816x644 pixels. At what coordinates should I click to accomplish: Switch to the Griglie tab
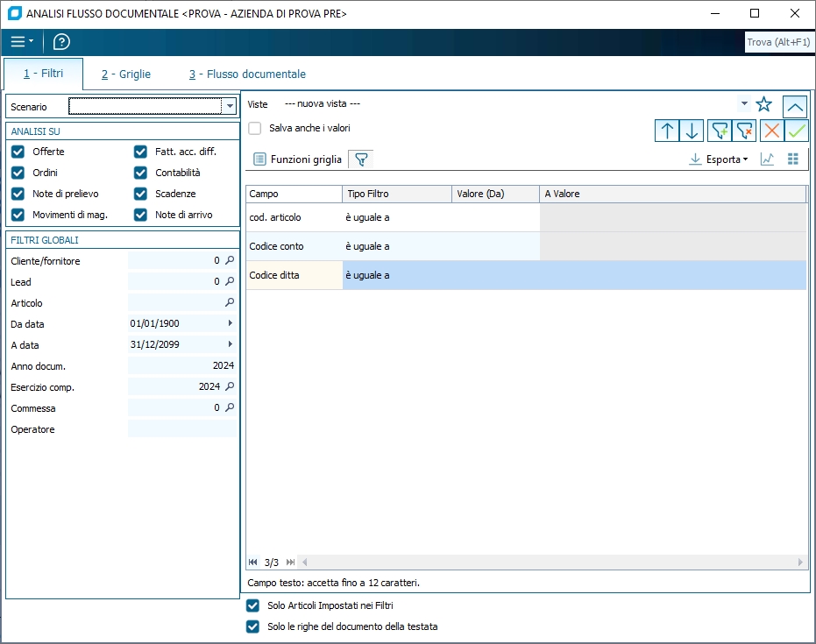click(125, 74)
